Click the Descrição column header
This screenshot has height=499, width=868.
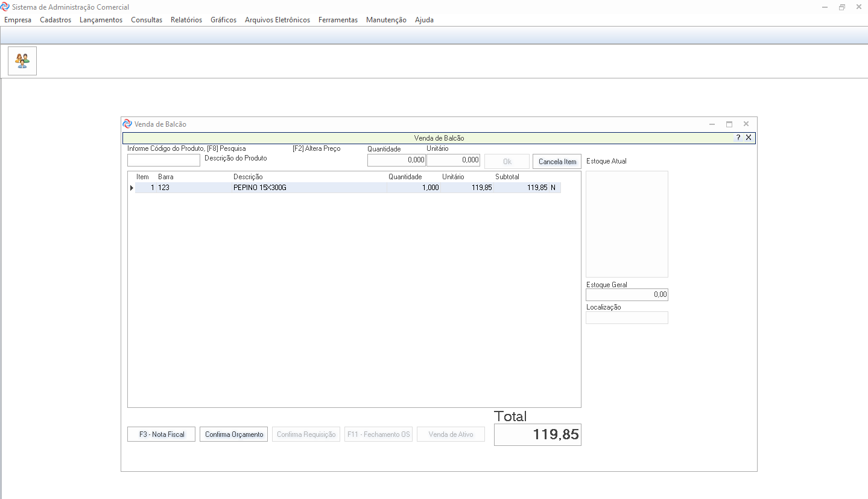pyautogui.click(x=248, y=177)
